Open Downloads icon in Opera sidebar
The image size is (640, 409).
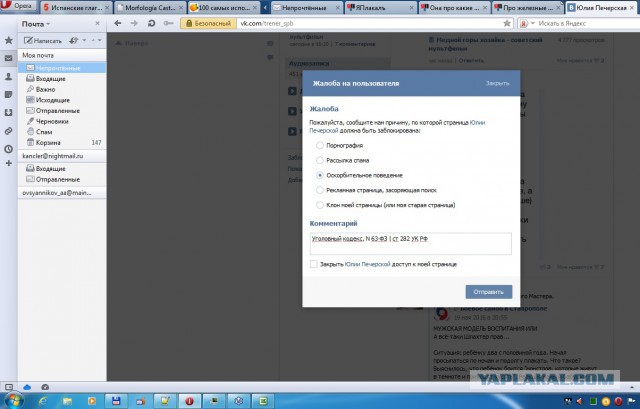point(8,113)
